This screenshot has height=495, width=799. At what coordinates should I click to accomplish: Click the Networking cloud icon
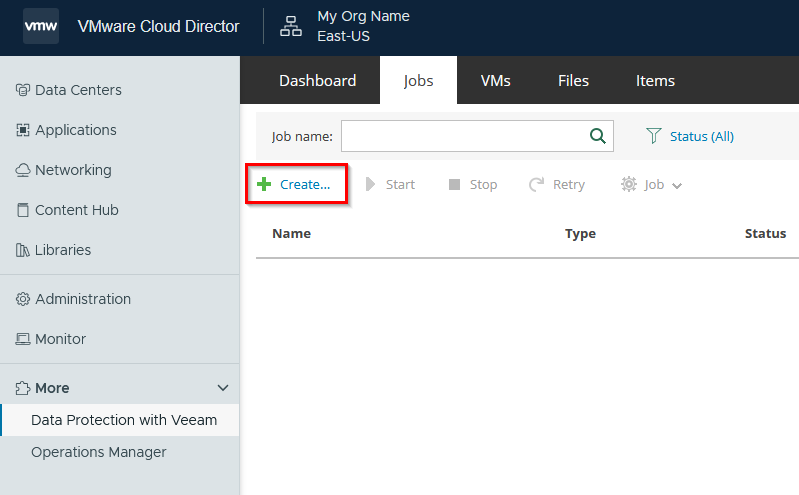coord(22,170)
